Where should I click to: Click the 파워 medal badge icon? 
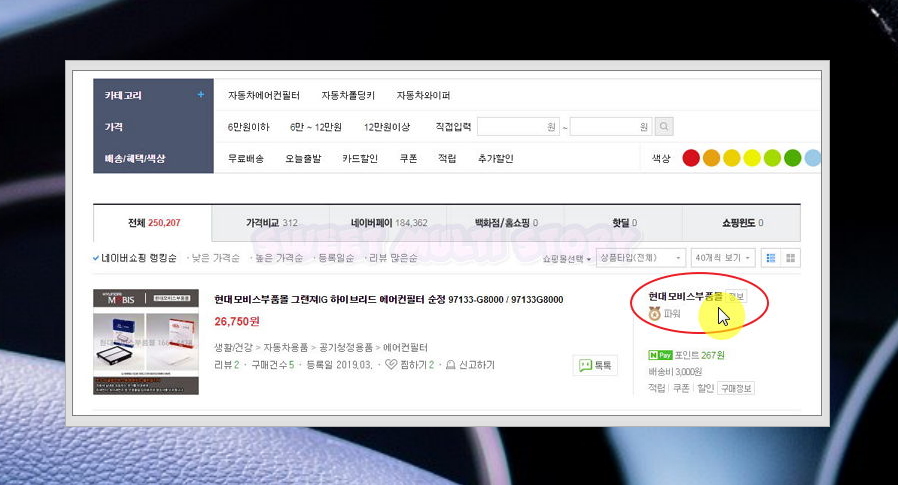(x=654, y=313)
